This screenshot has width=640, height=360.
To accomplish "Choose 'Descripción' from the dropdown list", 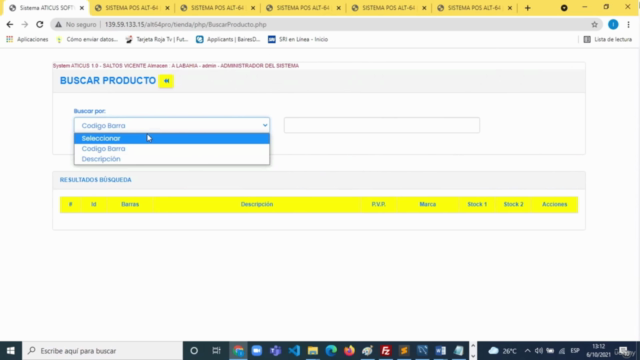I will point(171,159).
